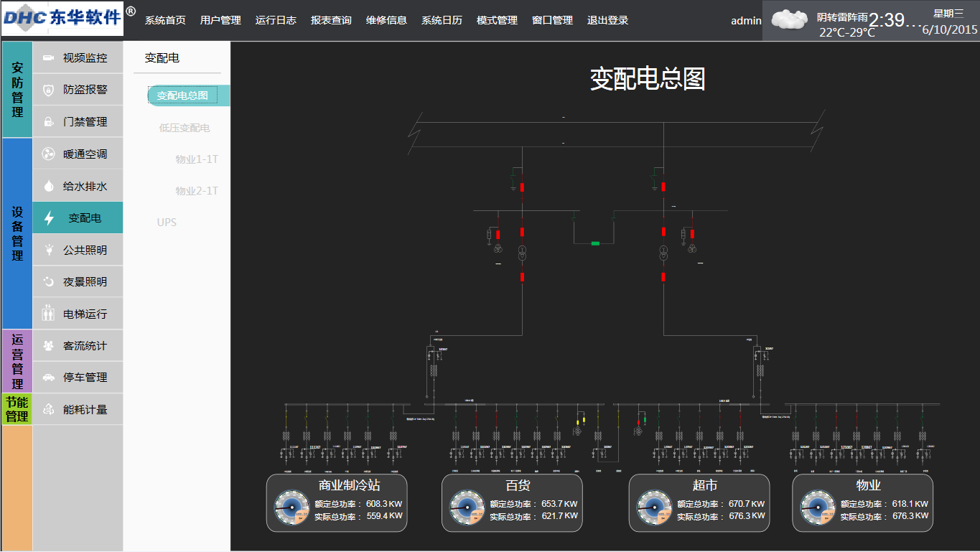Image resolution: width=980 pixels, height=552 pixels.
Task: Open the 报表查询 menu item
Action: (331, 20)
